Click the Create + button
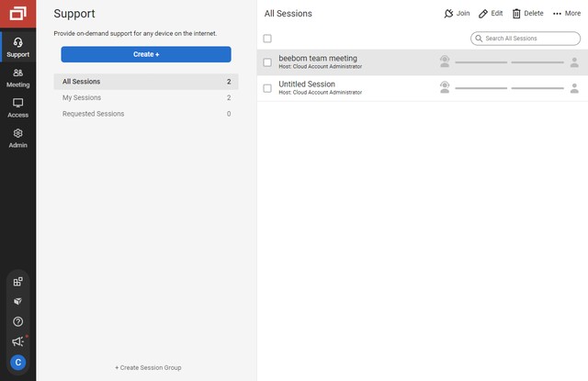 click(x=146, y=54)
